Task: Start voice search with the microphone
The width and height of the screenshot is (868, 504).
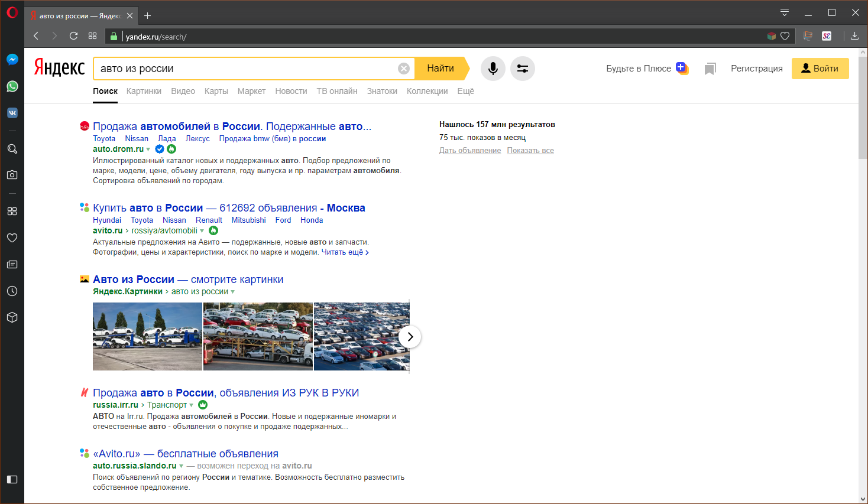Action: pyautogui.click(x=493, y=69)
